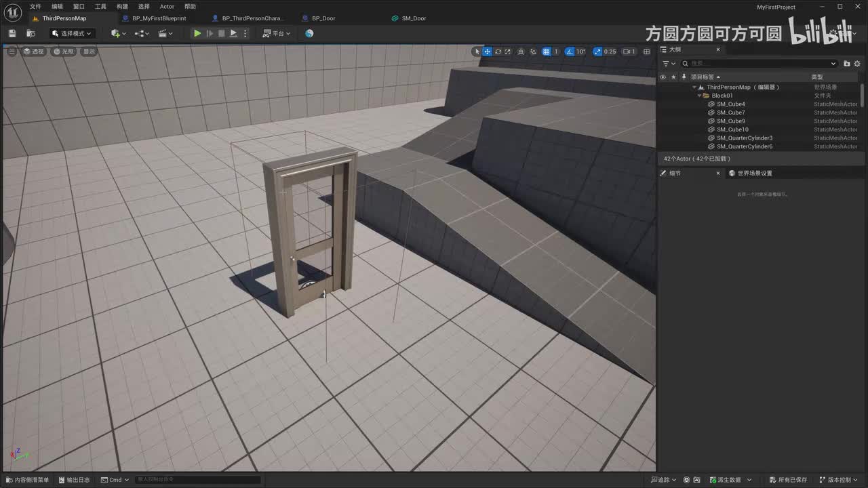This screenshot has height=488, width=868.
Task: Open the 构建 menu
Action: click(x=122, y=7)
